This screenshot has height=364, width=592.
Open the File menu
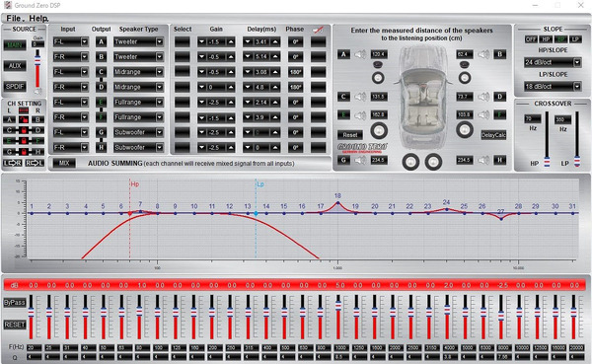click(x=14, y=18)
